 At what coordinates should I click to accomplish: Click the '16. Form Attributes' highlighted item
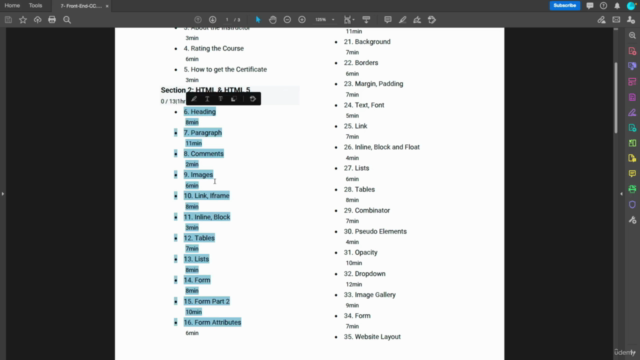212,322
